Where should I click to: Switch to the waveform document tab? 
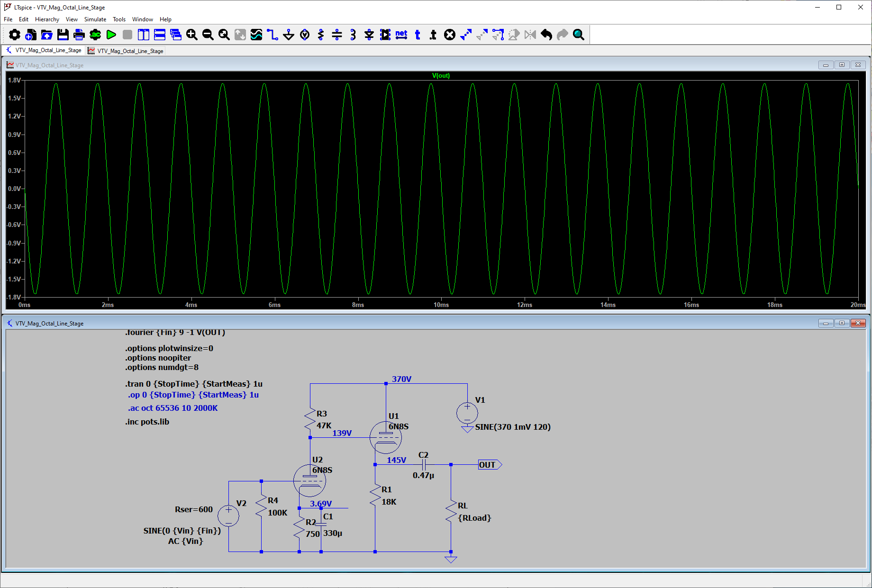tap(126, 51)
